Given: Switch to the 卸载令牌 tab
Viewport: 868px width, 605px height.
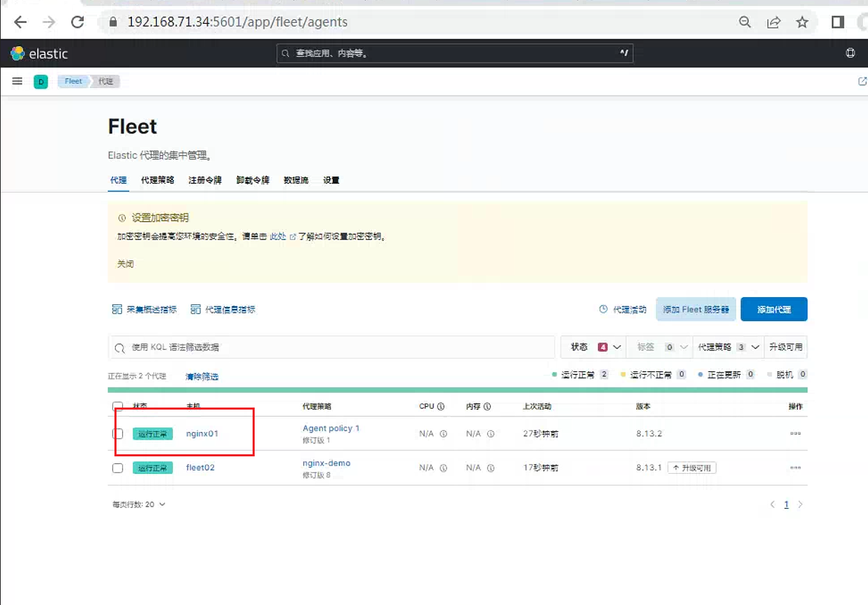Looking at the screenshot, I should click(x=253, y=180).
